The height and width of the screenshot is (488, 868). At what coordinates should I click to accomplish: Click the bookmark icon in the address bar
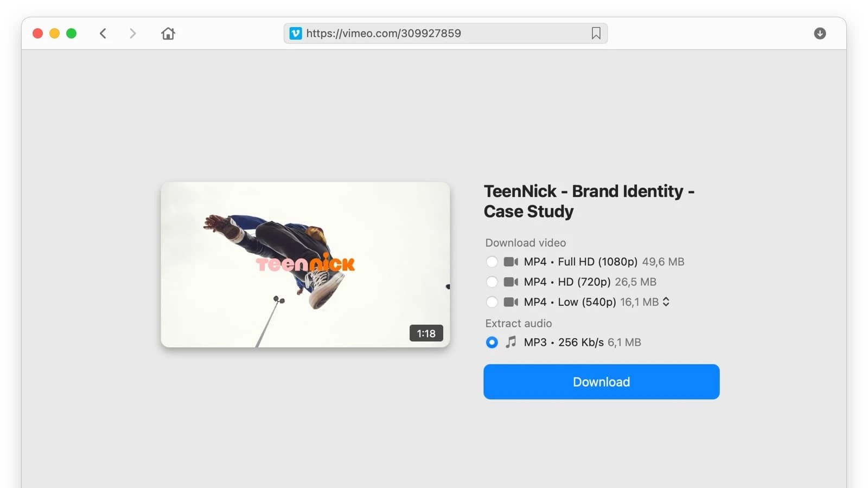(x=596, y=33)
